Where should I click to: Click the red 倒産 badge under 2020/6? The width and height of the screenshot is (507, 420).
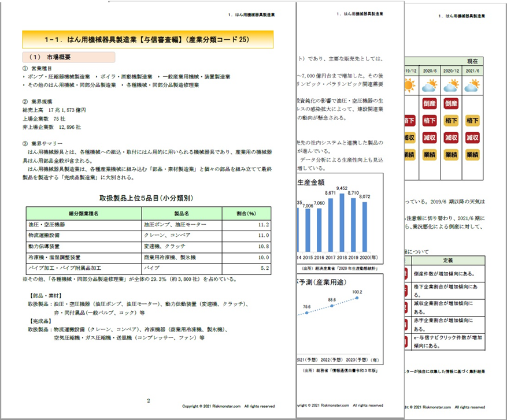pos(429,104)
